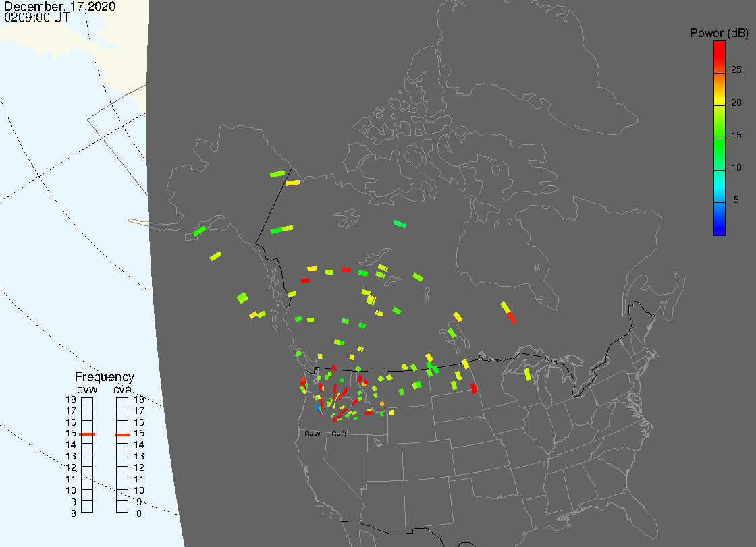Click the Frequency legend title
Image resolution: width=756 pixels, height=547 pixels.
(105, 377)
